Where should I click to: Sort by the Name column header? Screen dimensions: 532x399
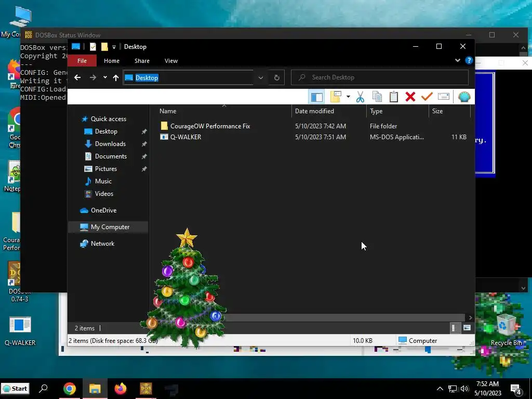(223, 111)
